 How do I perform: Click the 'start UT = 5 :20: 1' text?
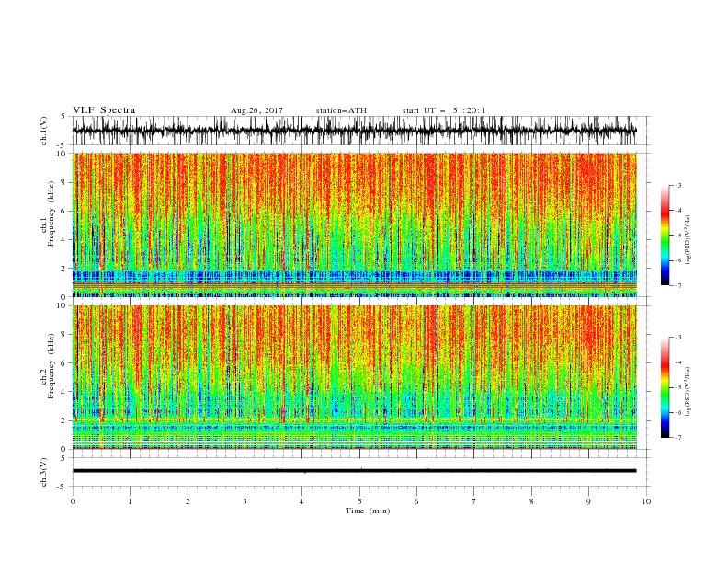point(444,110)
